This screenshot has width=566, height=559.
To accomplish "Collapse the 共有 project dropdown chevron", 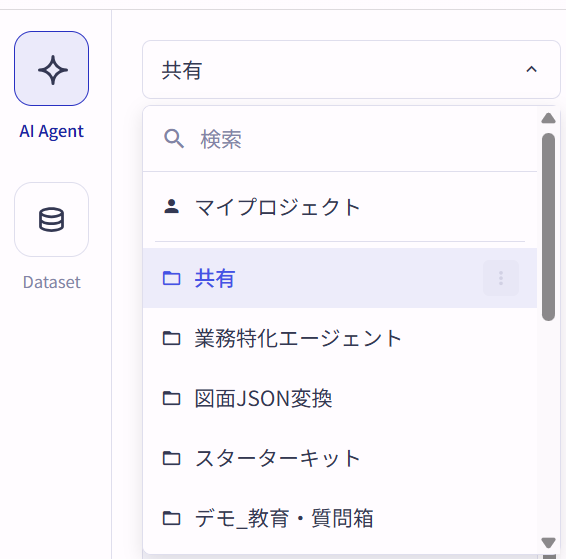I will [531, 69].
